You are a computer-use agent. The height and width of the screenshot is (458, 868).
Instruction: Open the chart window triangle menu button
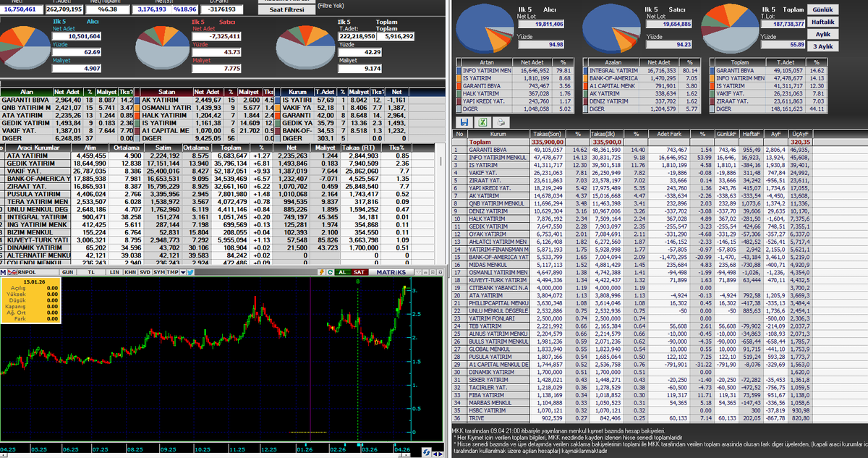tap(418, 272)
